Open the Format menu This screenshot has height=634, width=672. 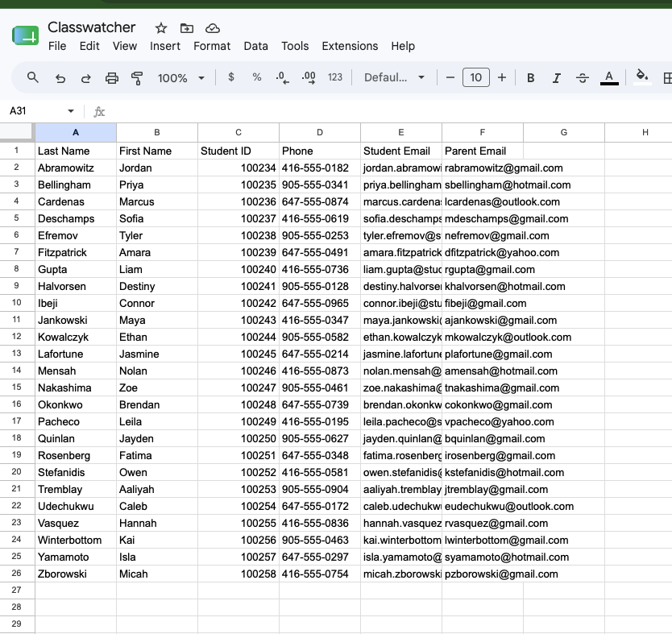(212, 46)
